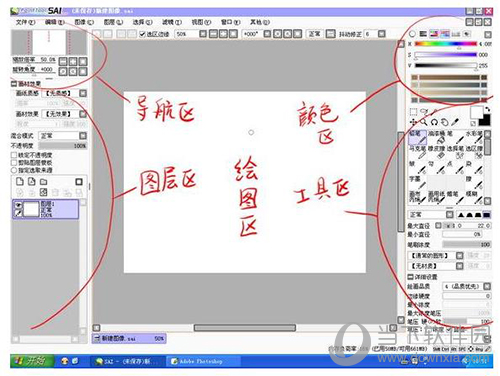Click the SAI taskbar button
500x376 pixels.
(x=128, y=361)
